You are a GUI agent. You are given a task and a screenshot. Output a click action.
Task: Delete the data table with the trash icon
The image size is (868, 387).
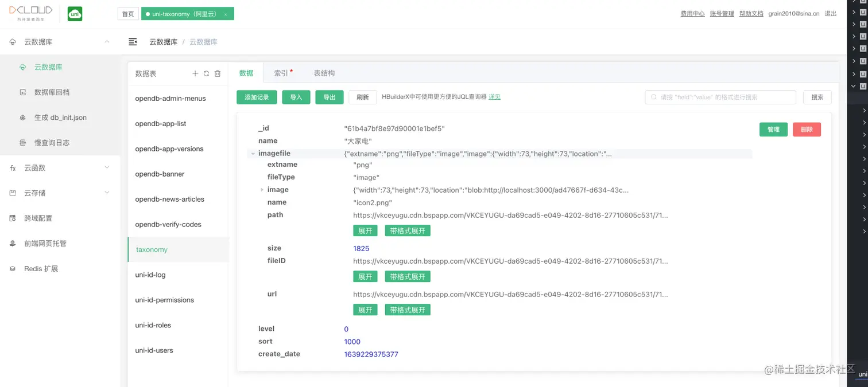click(218, 73)
